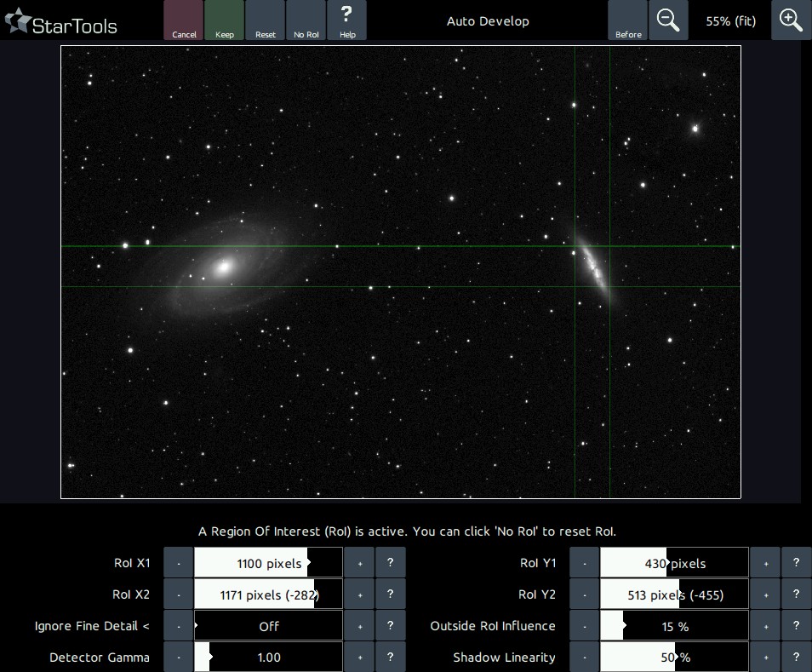Open Help with the question mark button

tap(346, 20)
